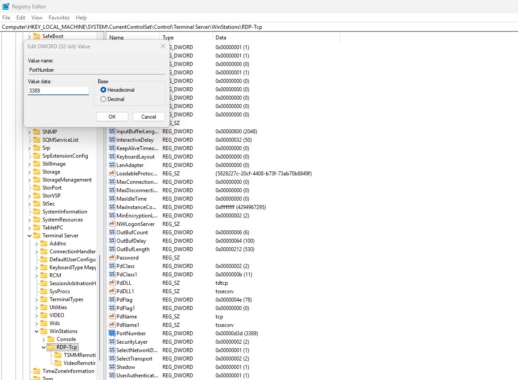Screen dimensions: 518x380
Task: Click the RDP-Tcp folder icon
Action: tap(51, 347)
